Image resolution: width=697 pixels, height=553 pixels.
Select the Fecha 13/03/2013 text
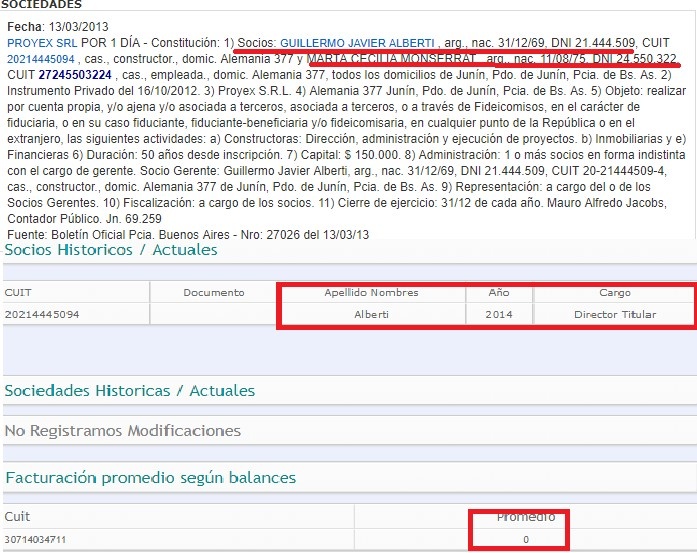(58, 27)
